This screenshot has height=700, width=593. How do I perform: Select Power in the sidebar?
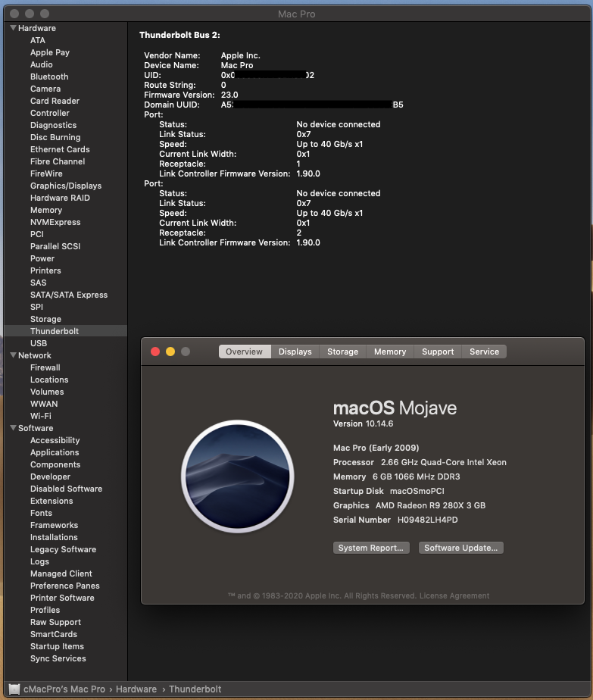(x=42, y=258)
